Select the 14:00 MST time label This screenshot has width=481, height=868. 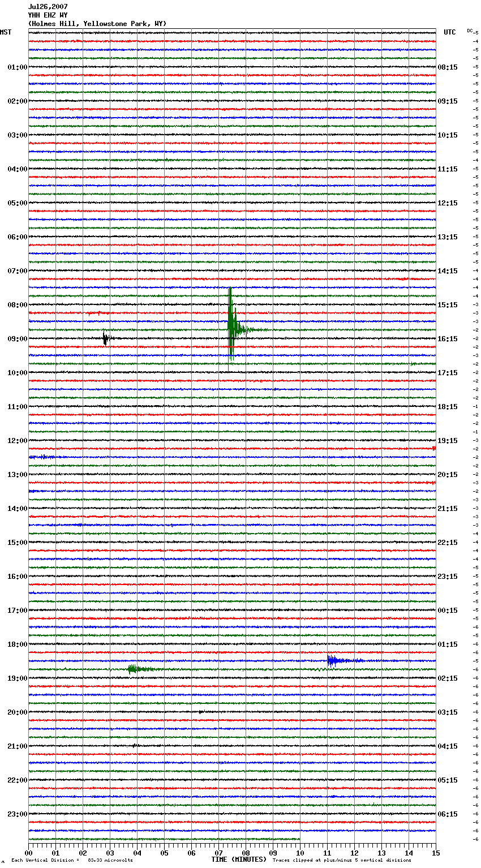(x=18, y=509)
